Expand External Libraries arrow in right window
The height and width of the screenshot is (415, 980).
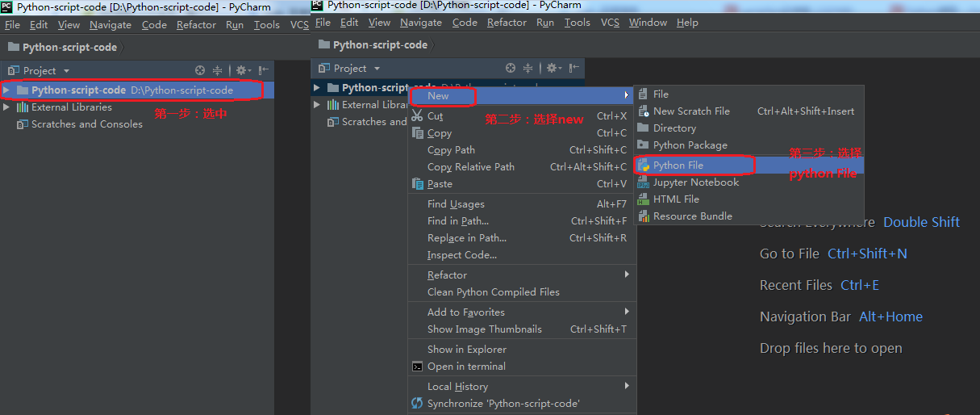(x=317, y=105)
